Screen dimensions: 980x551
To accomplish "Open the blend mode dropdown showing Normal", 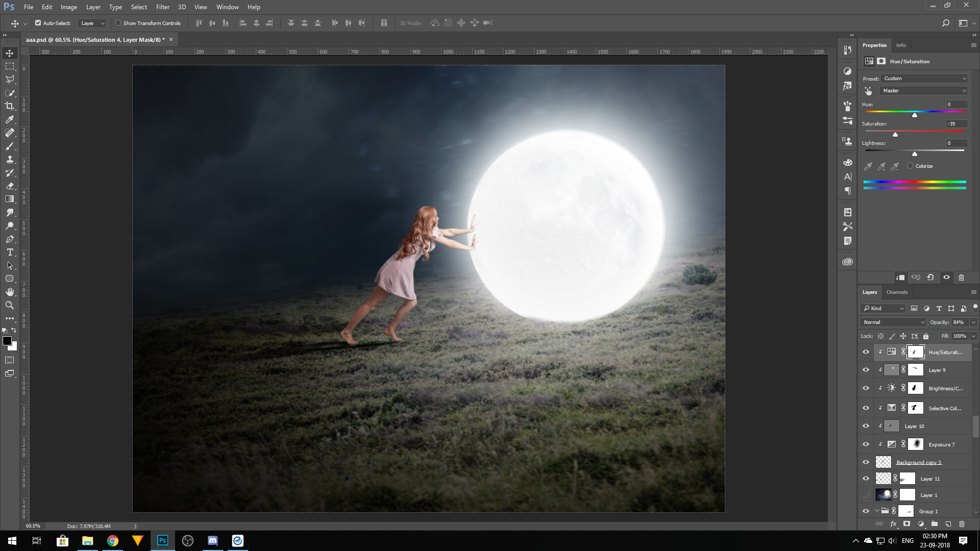I will pyautogui.click(x=893, y=322).
